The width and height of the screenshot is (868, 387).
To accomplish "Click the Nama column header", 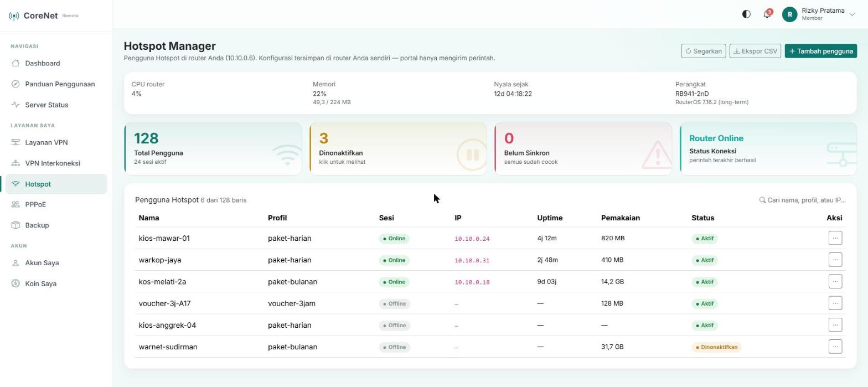I will (149, 218).
